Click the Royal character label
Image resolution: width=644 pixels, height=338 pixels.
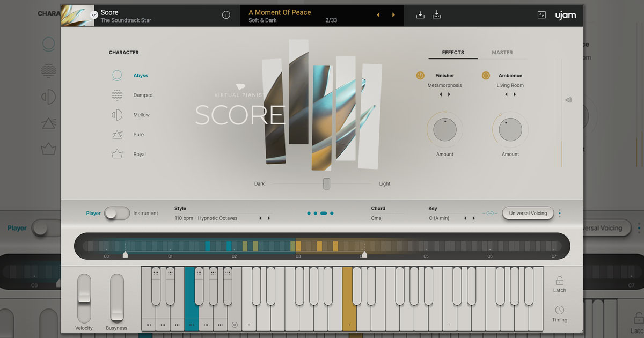pyautogui.click(x=140, y=154)
